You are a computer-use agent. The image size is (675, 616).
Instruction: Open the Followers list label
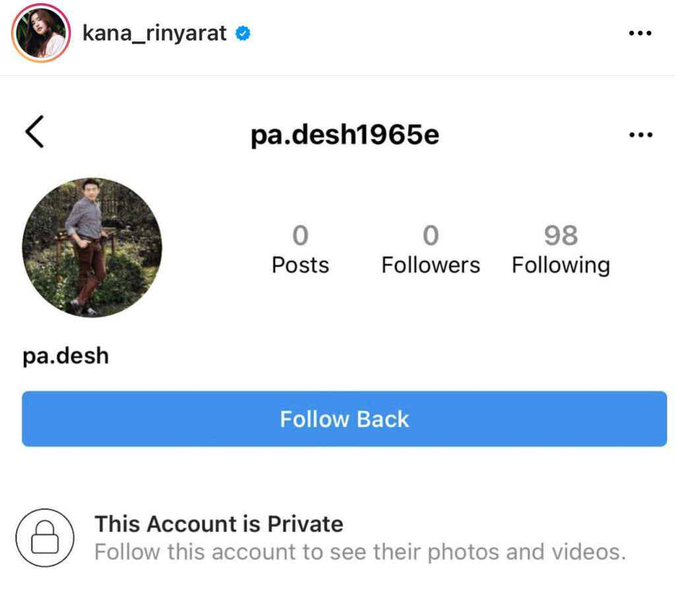[430, 265]
